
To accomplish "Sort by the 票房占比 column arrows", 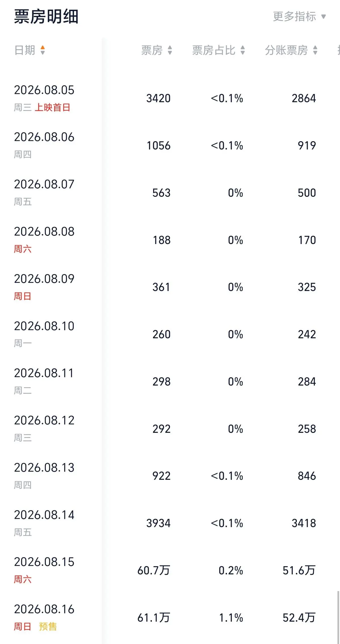I will tap(243, 50).
